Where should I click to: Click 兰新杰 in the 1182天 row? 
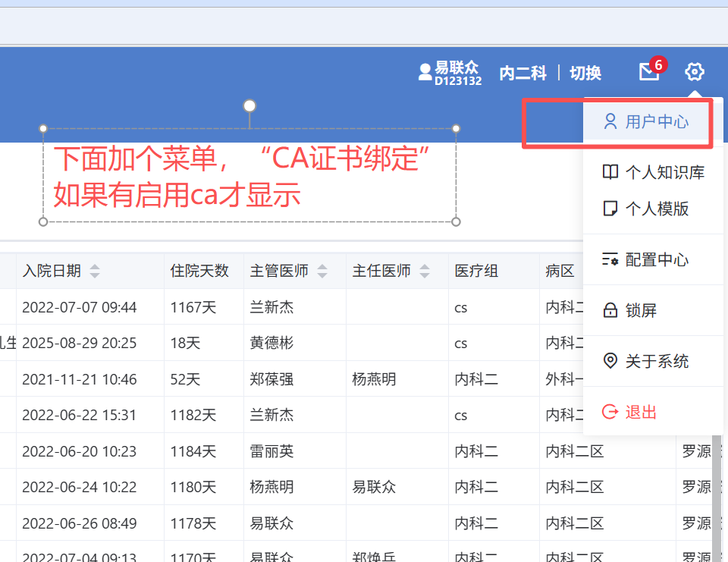pos(271,415)
